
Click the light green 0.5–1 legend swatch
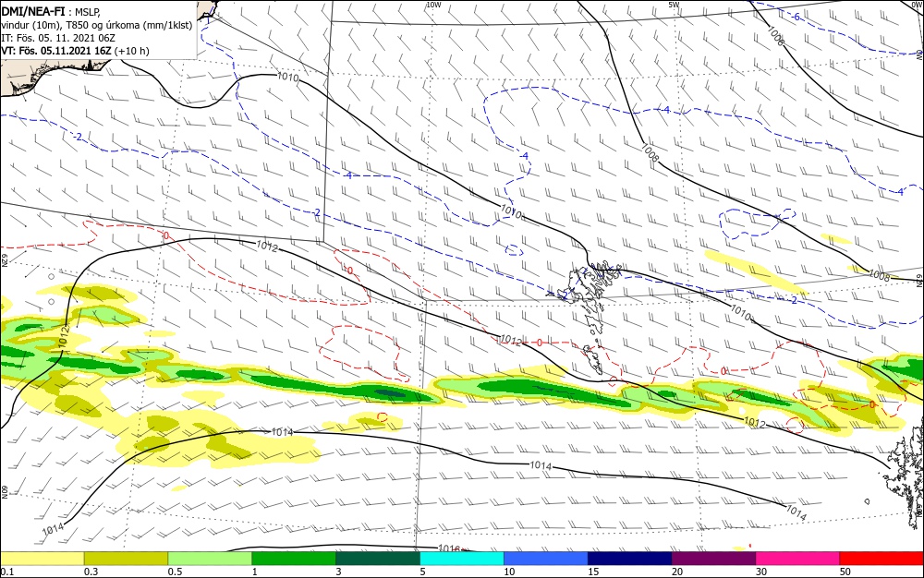(x=210, y=559)
